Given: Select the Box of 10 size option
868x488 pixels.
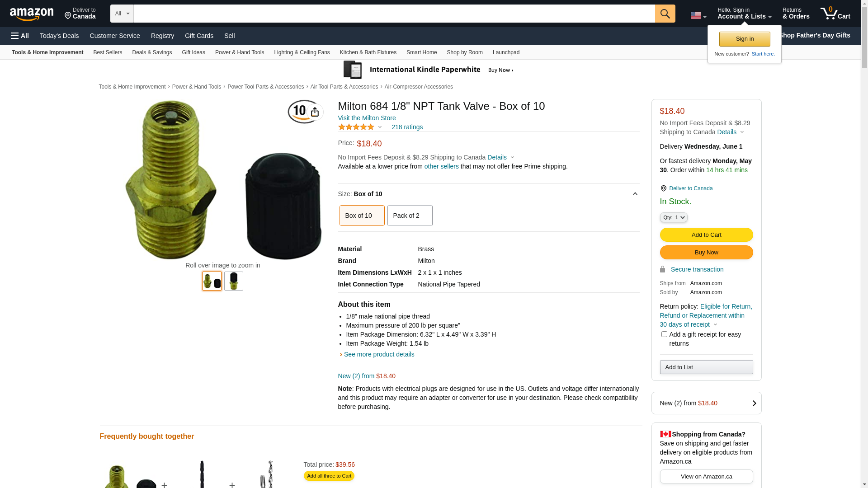Looking at the screenshot, I should [362, 216].
